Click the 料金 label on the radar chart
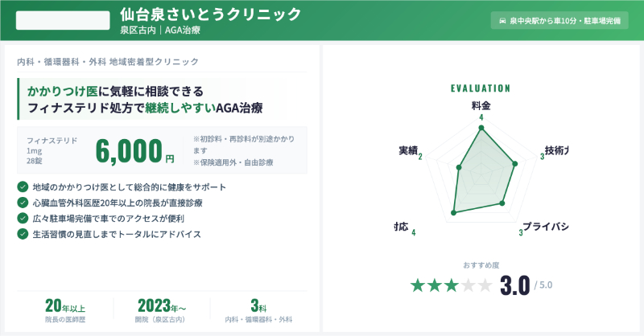The width and height of the screenshot is (644, 336). click(481, 104)
